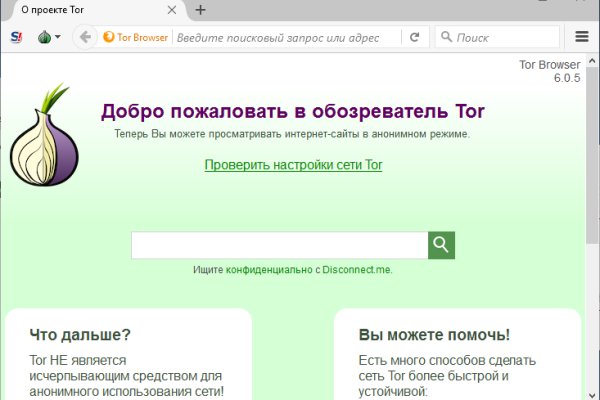Select the 'О проекте Tor' tab
This screenshot has width=600, height=400.
pyautogui.click(x=80, y=10)
